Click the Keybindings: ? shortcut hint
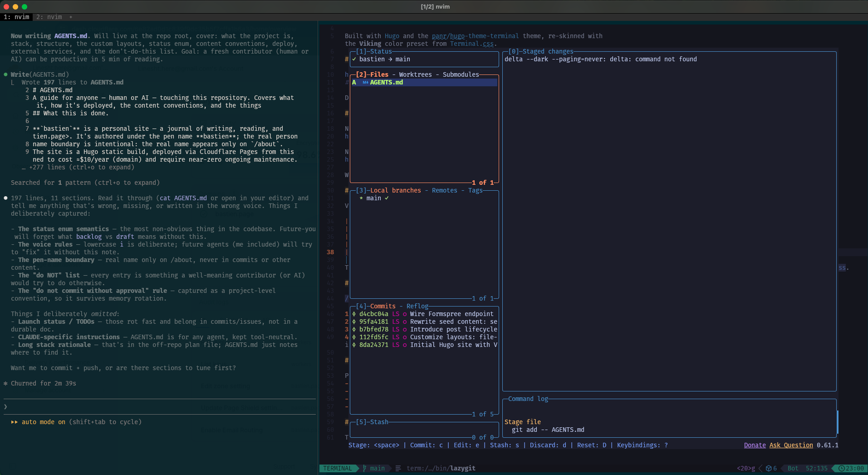 [642, 445]
